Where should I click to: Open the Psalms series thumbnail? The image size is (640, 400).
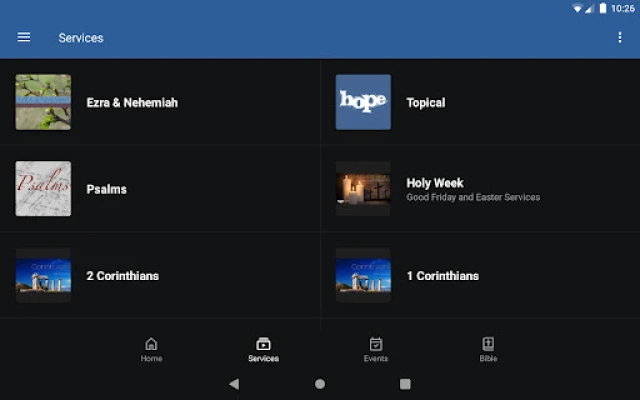coord(43,189)
